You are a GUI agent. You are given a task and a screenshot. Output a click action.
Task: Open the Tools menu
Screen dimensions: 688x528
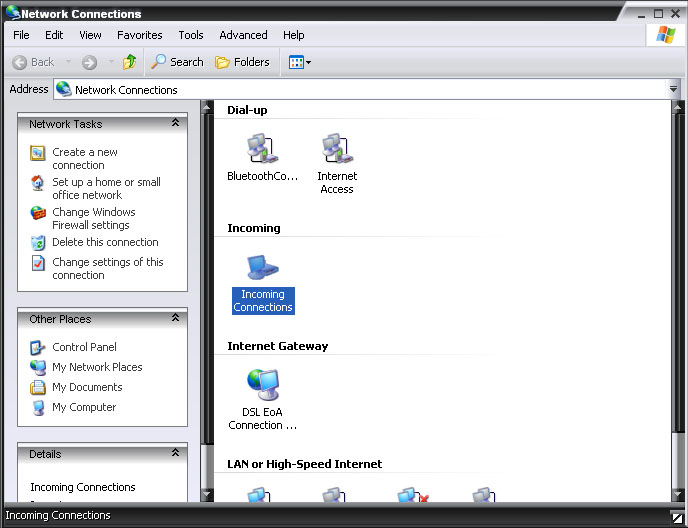pos(191,35)
